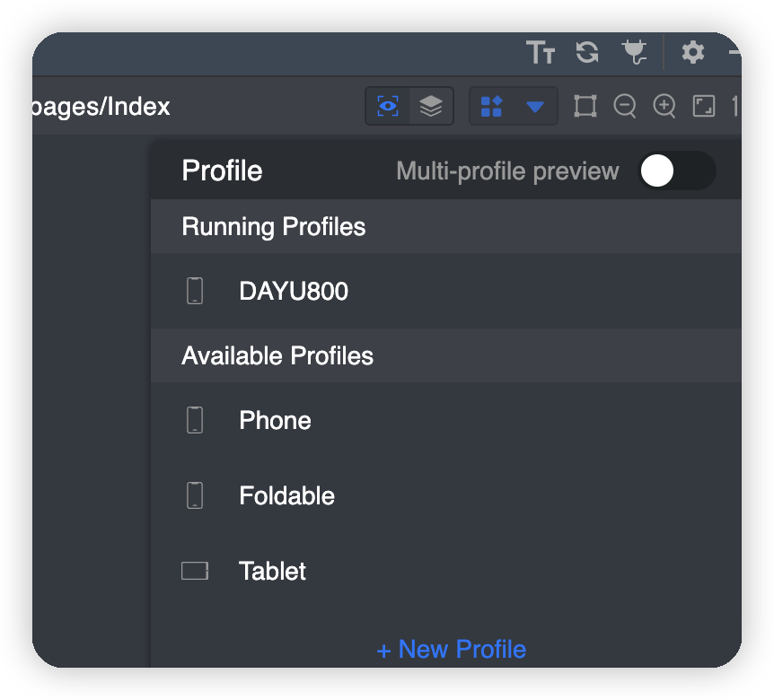Switch to the layers view icon
The image size is (774, 700).
tap(431, 106)
